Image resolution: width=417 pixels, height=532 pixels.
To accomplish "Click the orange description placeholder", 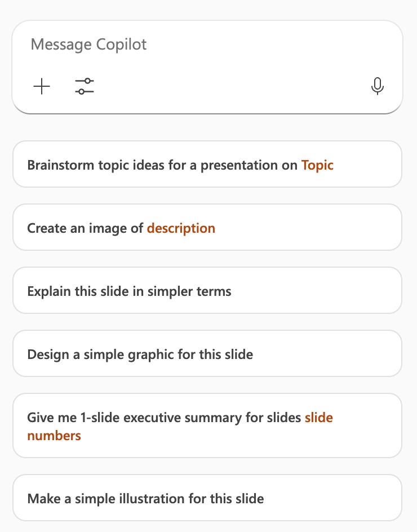I will point(181,228).
